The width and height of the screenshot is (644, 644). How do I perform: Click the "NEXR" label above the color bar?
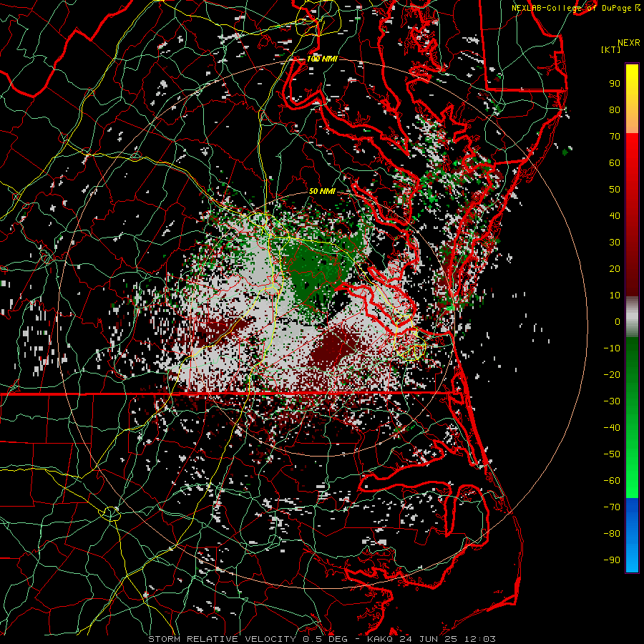[x=629, y=43]
